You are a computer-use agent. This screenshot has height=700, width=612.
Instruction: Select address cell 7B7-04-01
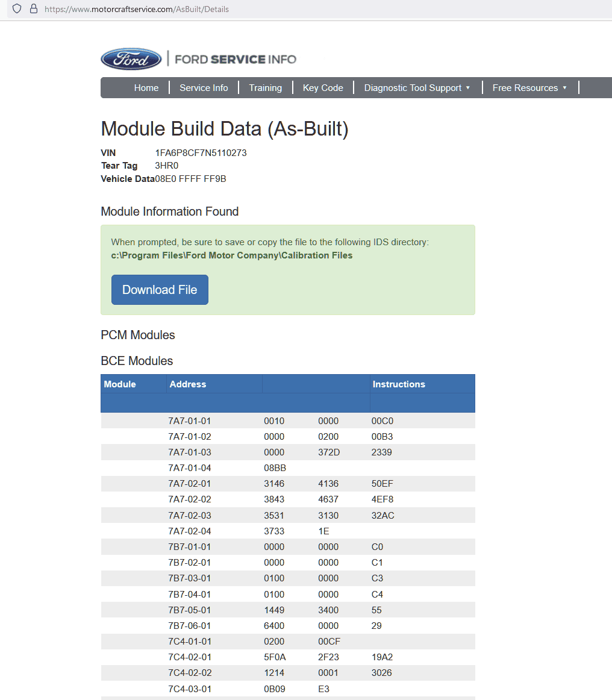190,594
